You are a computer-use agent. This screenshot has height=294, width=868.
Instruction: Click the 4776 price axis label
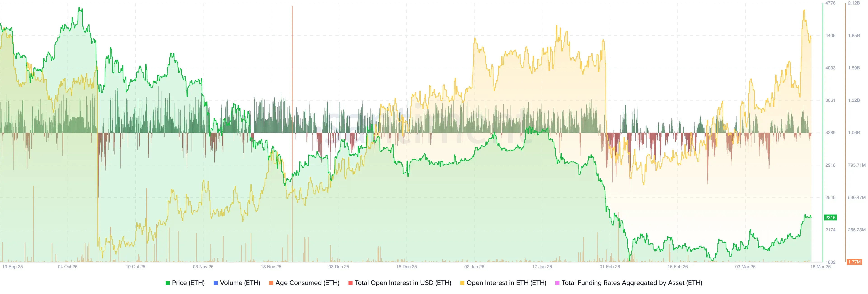point(830,3)
